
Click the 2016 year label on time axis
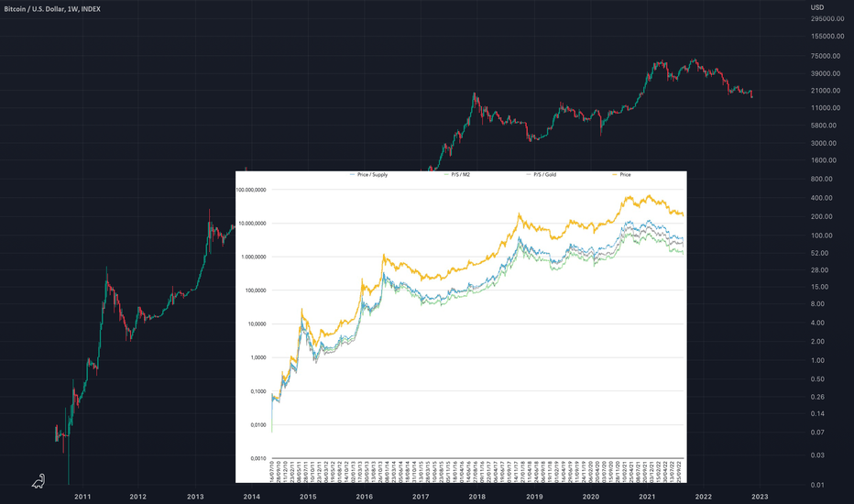pyautogui.click(x=365, y=497)
